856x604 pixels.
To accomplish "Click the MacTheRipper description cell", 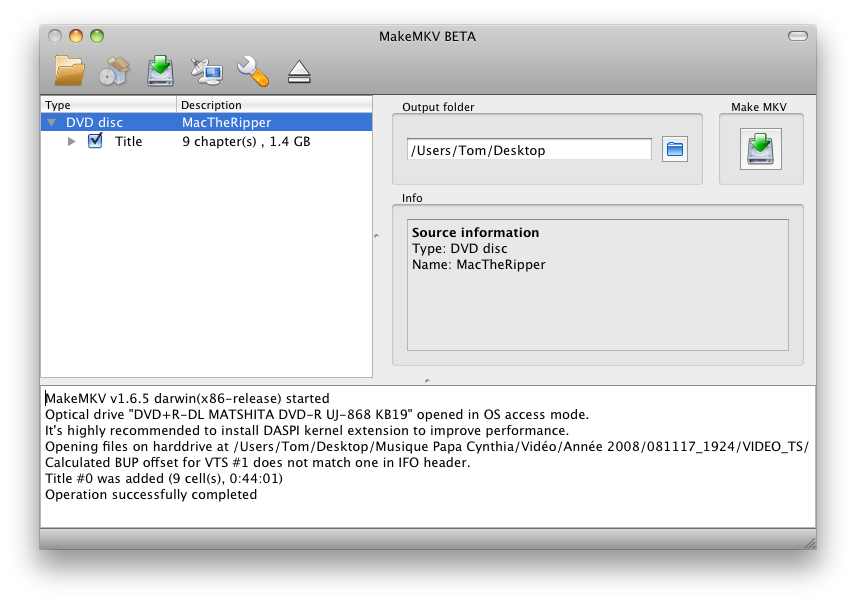I will pos(227,122).
